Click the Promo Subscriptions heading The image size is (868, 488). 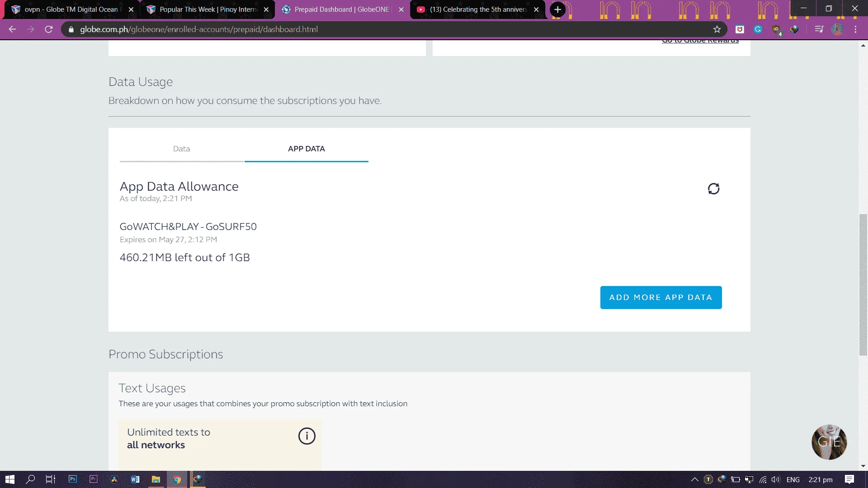click(165, 354)
